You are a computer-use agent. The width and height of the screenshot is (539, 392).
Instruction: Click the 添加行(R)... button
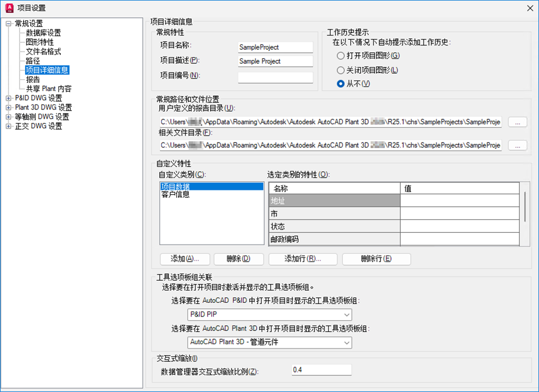click(x=303, y=259)
